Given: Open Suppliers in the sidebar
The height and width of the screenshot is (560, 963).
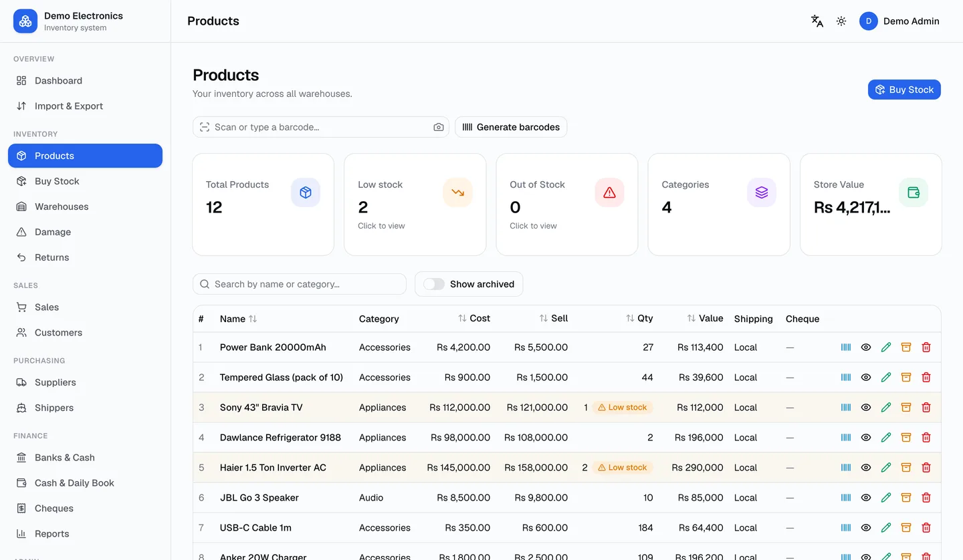Looking at the screenshot, I should pyautogui.click(x=85, y=383).
